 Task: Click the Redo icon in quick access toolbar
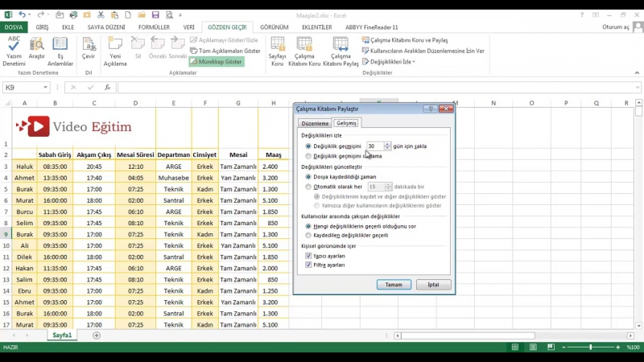[40, 15]
